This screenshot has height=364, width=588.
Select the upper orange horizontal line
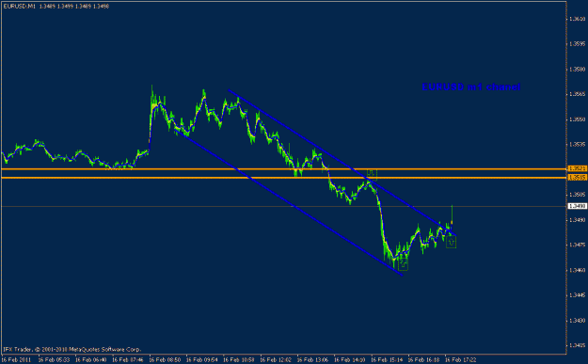click(283, 169)
